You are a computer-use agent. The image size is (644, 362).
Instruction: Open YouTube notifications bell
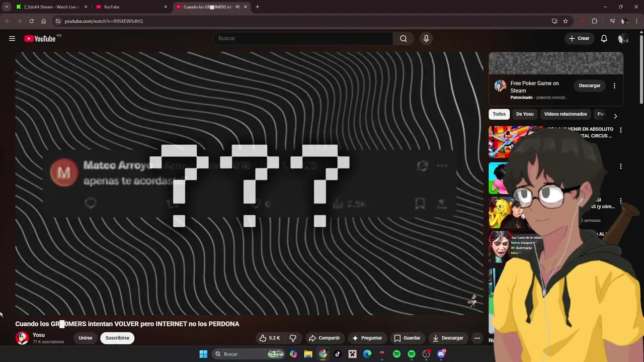tap(604, 39)
